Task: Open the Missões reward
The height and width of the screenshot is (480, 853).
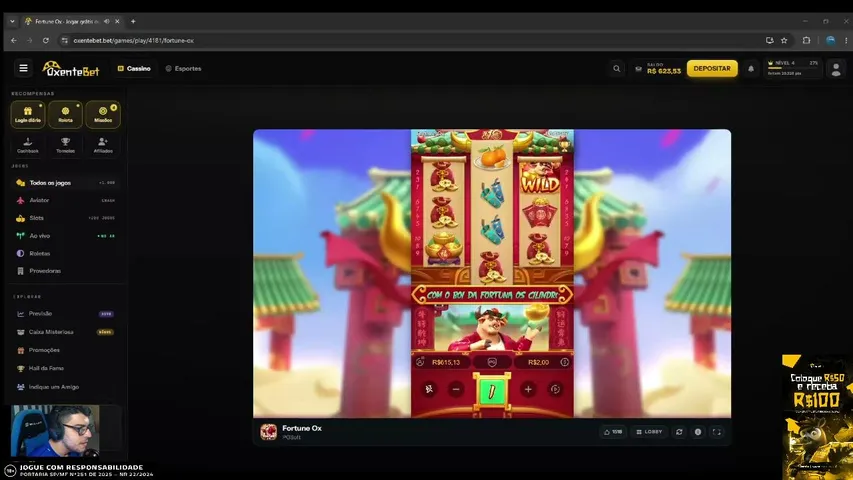Action: (x=103, y=114)
